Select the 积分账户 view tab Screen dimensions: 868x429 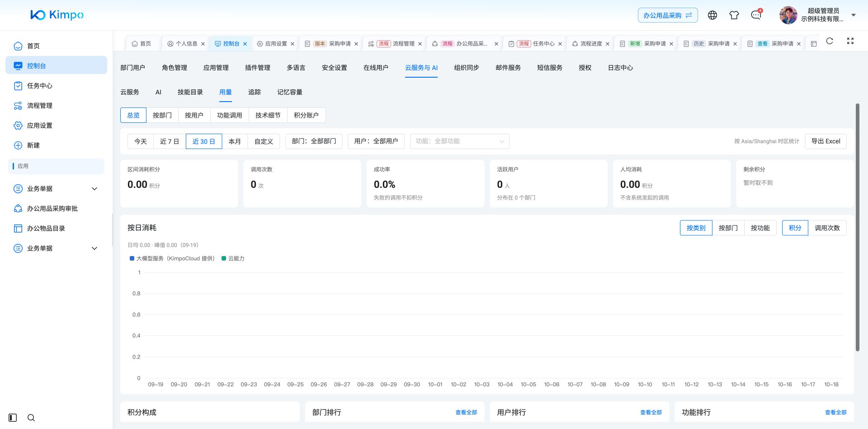pos(306,115)
